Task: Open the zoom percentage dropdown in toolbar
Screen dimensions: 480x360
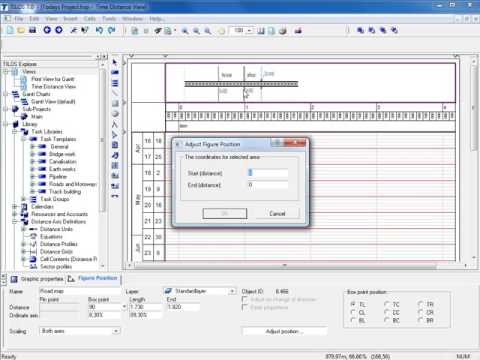Action: (250, 31)
